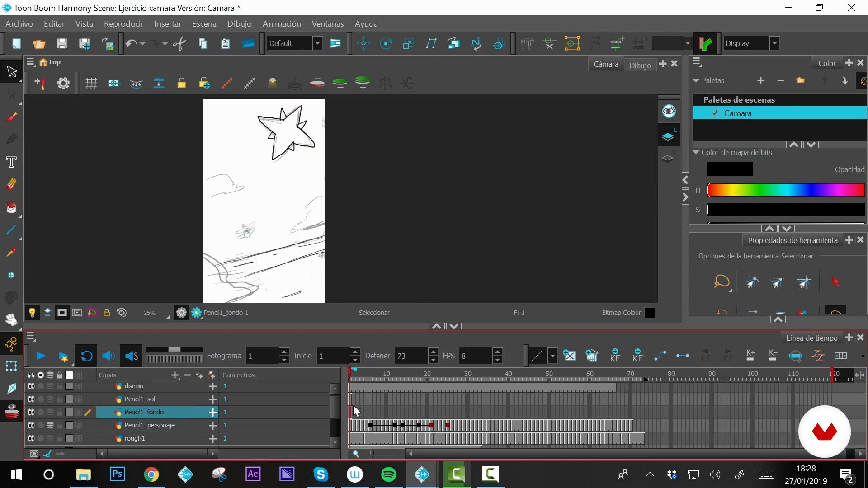Image resolution: width=868 pixels, height=488 pixels.
Task: Select the Cámara view tab
Action: pyautogui.click(x=606, y=64)
